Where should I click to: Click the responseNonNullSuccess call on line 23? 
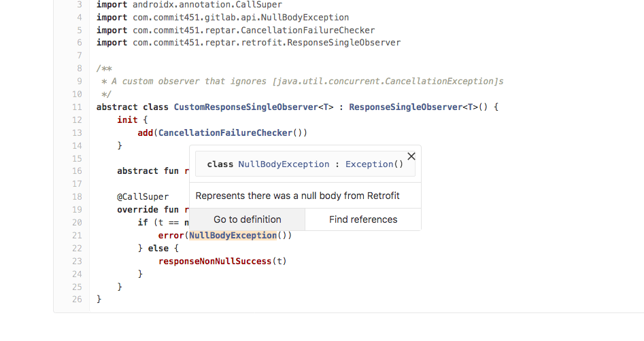[215, 261]
